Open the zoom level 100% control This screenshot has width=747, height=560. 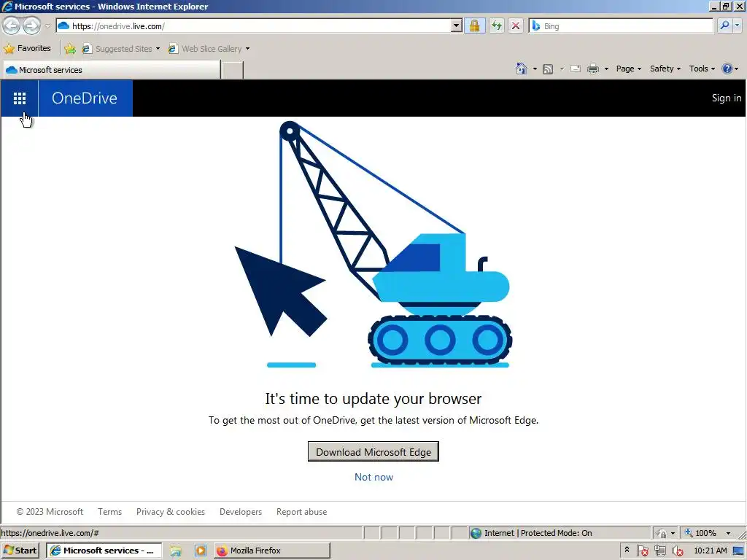pos(700,533)
